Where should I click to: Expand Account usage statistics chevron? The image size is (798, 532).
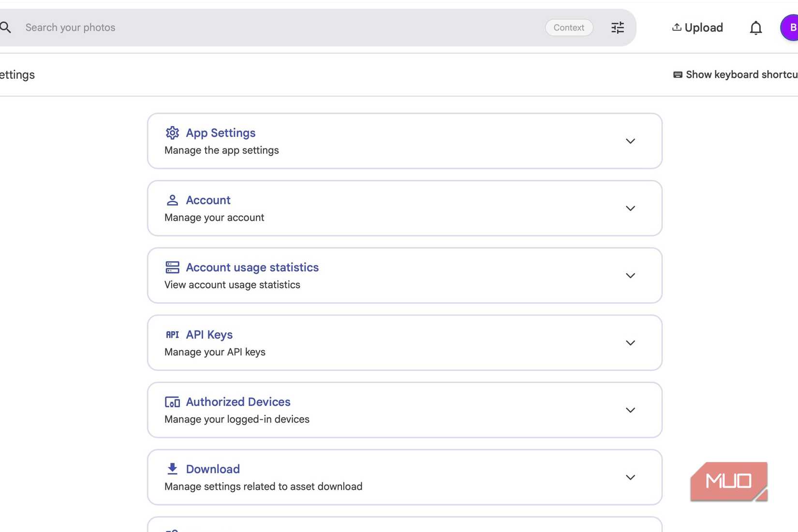630,276
